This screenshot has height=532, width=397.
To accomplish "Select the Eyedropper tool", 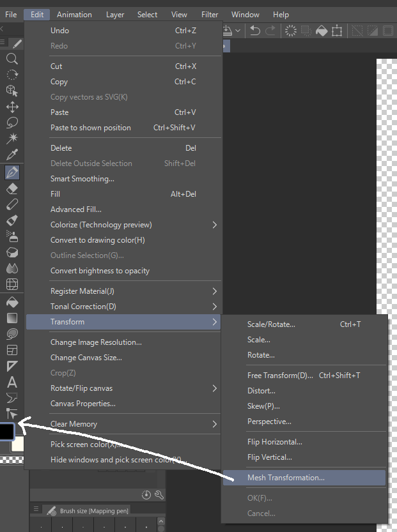I will pos(12,155).
